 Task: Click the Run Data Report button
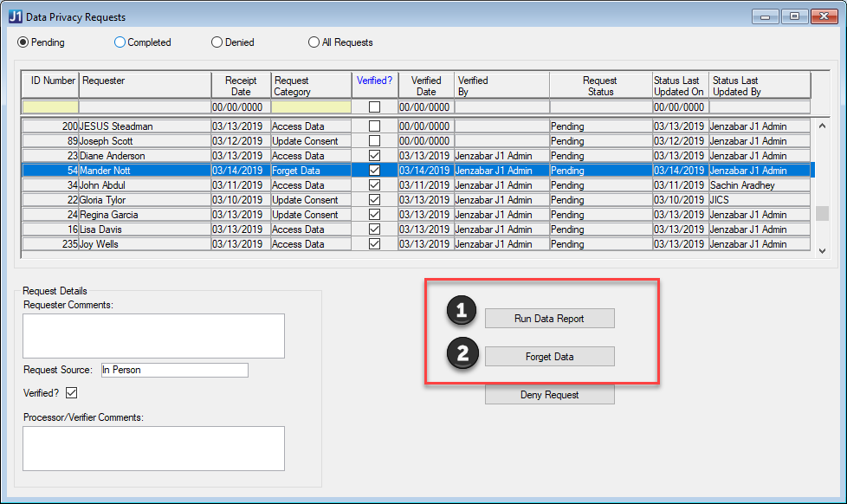click(x=549, y=319)
